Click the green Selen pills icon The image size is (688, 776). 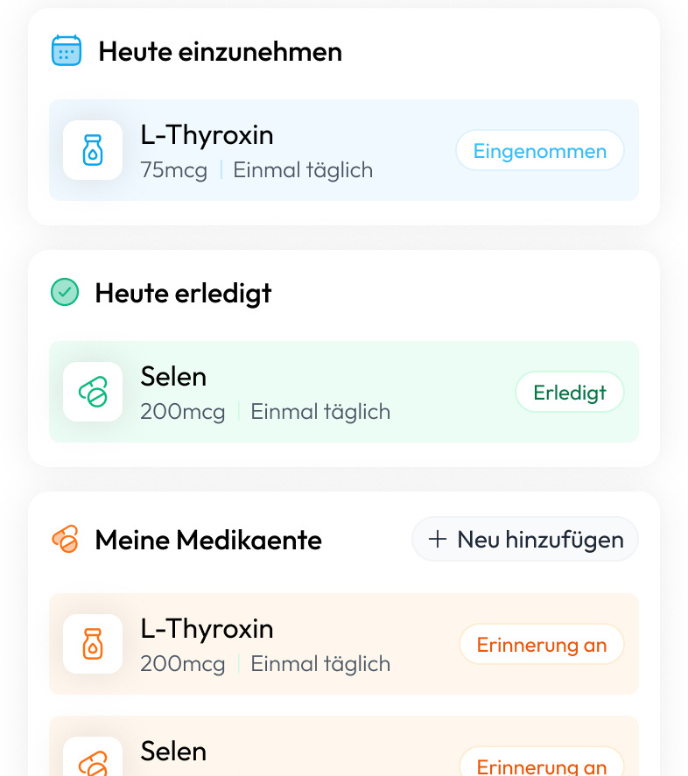(92, 392)
